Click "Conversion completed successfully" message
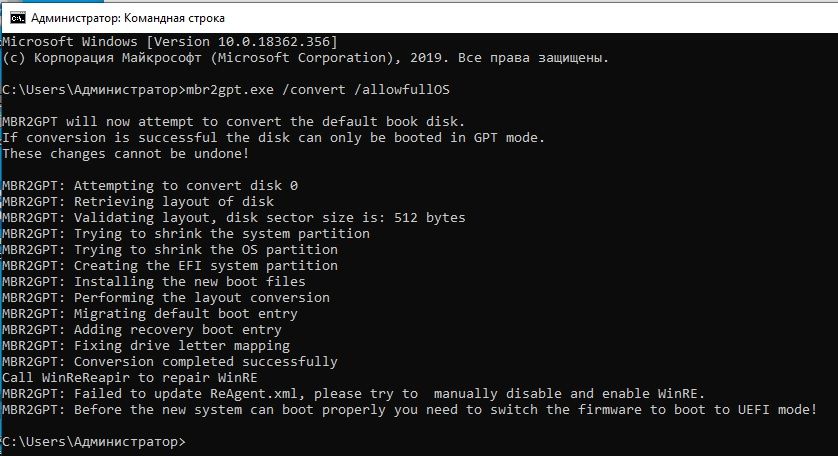The image size is (838, 456). [170, 361]
